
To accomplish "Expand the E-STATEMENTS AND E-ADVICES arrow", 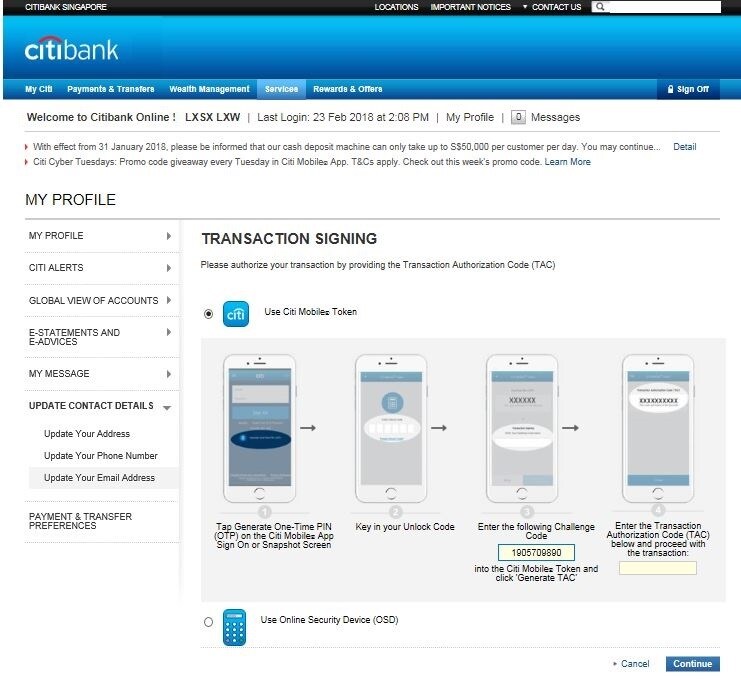I will [169, 332].
